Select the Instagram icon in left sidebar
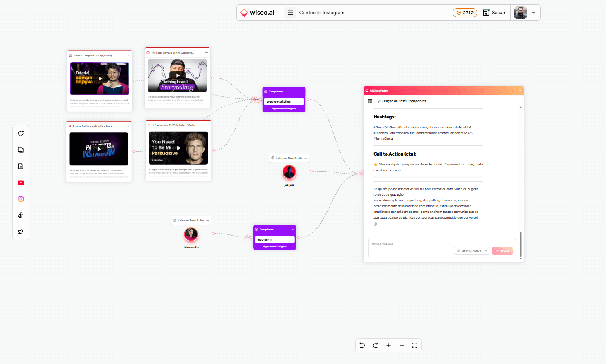The height and width of the screenshot is (364, 606). [x=21, y=199]
